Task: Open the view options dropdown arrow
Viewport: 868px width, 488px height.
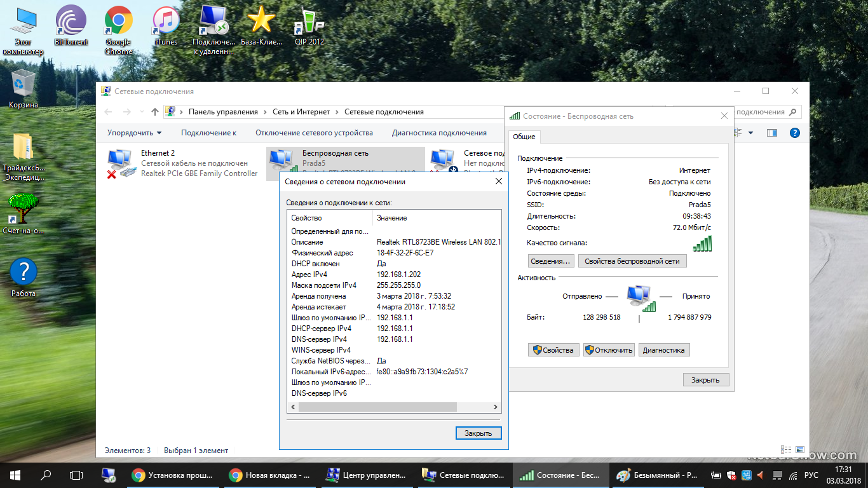Action: pos(750,133)
